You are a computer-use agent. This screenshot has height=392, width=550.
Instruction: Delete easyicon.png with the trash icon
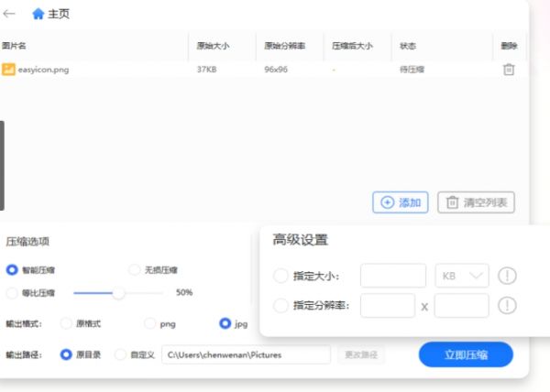point(509,70)
